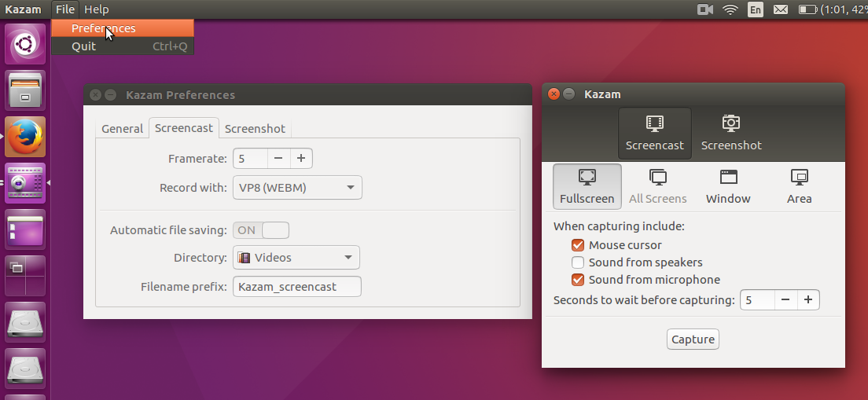Open the workspace switcher in the launcher

(25, 276)
